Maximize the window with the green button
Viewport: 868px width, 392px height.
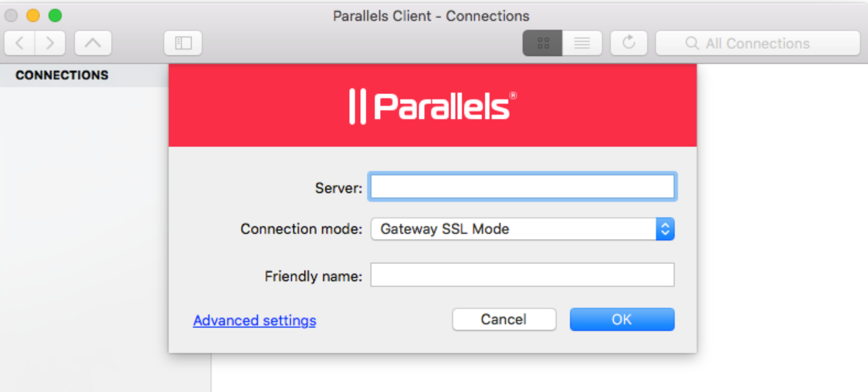[x=55, y=15]
